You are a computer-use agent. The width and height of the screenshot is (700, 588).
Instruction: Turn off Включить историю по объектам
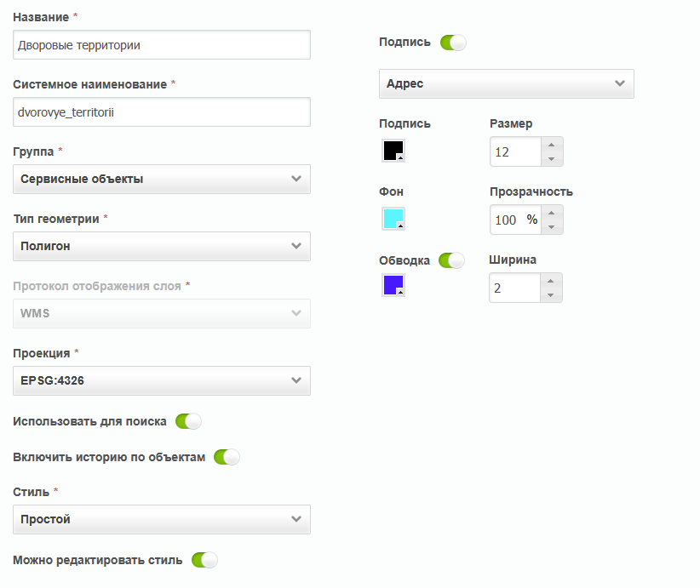(227, 457)
